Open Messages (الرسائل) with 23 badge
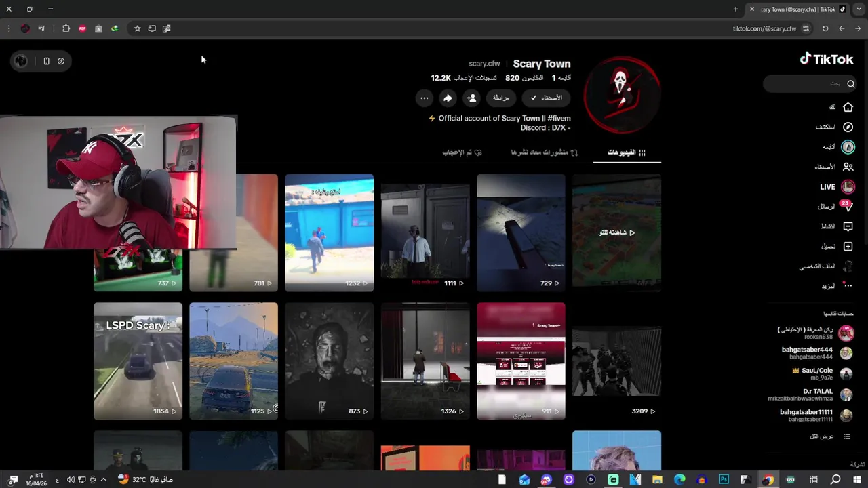The image size is (868, 488). point(835,206)
